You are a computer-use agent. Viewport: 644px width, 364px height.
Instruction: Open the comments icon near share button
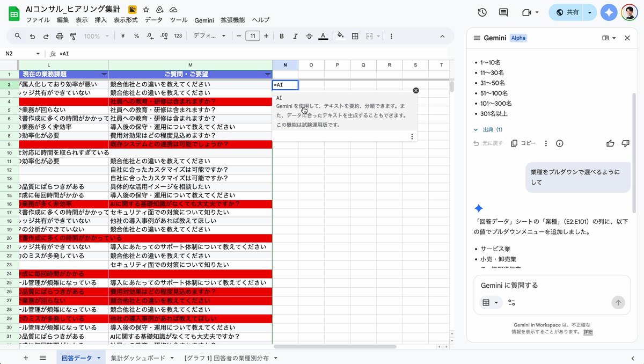pyautogui.click(x=503, y=12)
